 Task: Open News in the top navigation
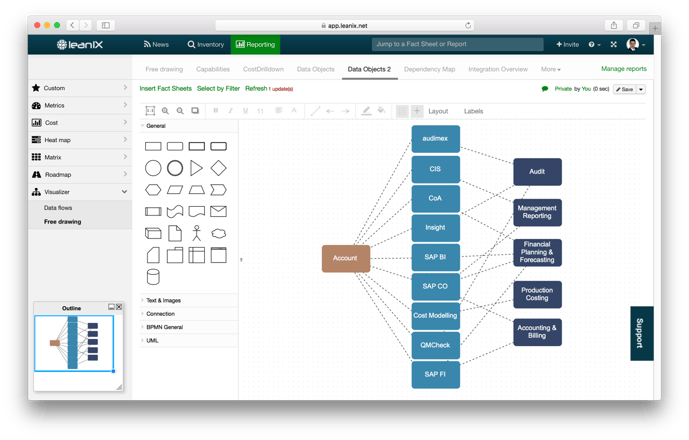156,44
